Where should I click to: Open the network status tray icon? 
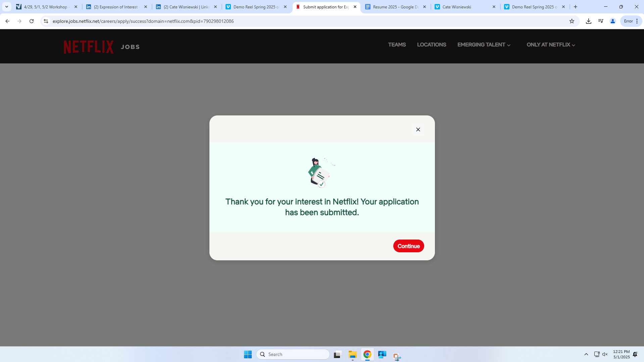pos(597,354)
